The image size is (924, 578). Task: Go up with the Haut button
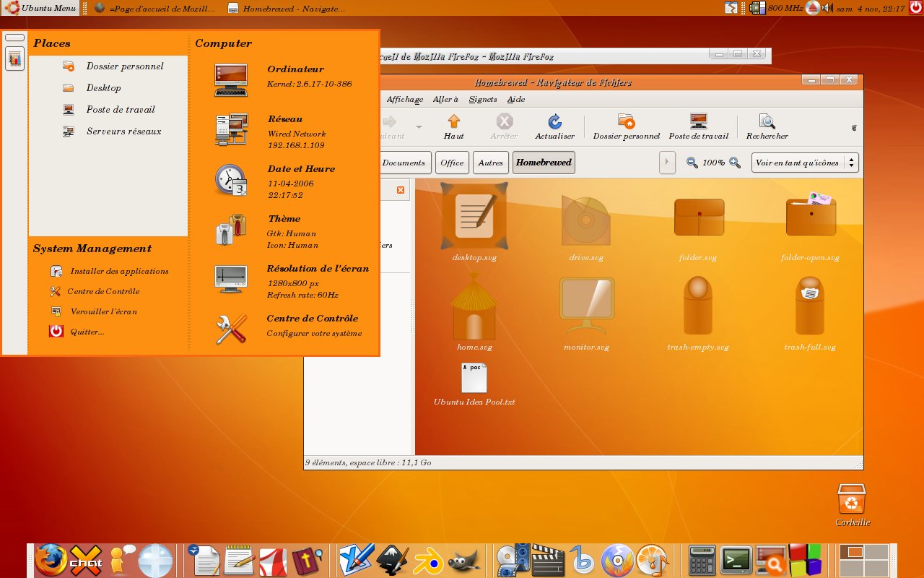pyautogui.click(x=453, y=126)
